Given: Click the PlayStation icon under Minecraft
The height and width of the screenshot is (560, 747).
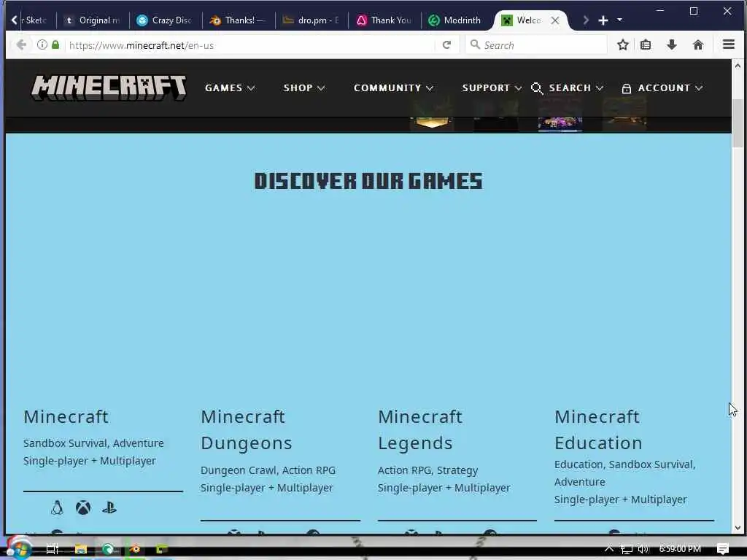Looking at the screenshot, I should point(109,507).
